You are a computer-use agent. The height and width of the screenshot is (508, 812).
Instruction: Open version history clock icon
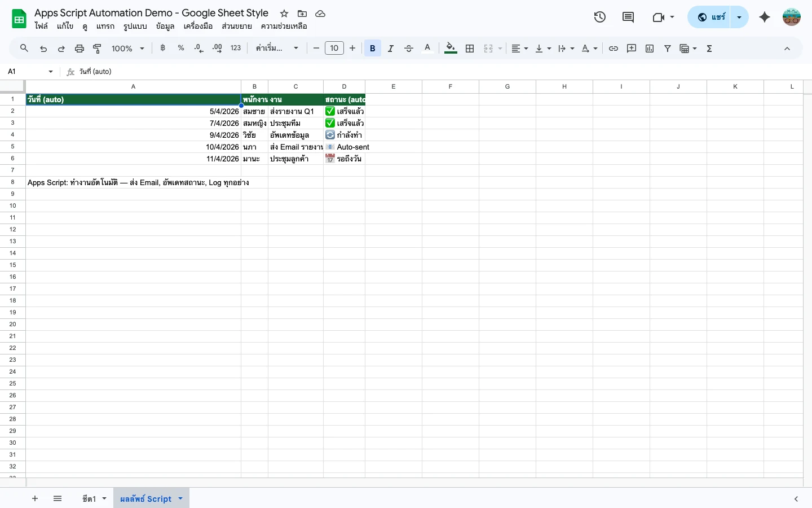(600, 17)
